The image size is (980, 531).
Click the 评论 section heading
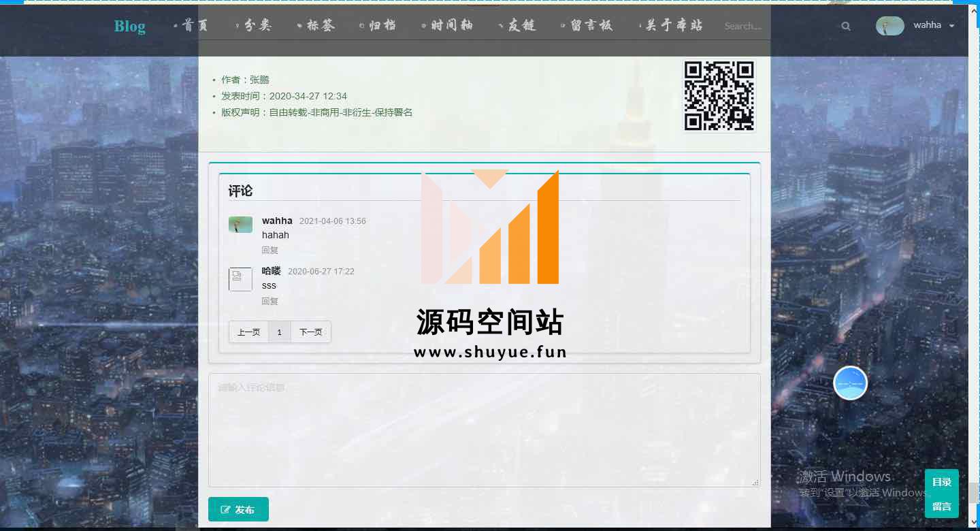tap(240, 191)
